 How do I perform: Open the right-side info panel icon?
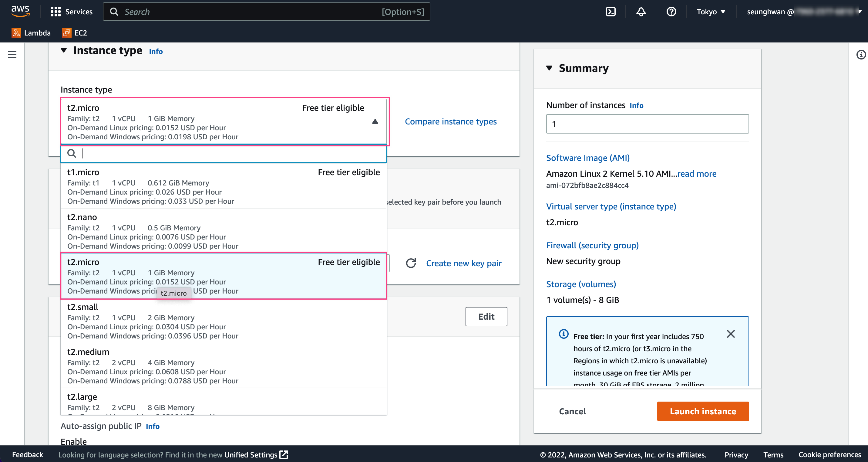[861, 55]
